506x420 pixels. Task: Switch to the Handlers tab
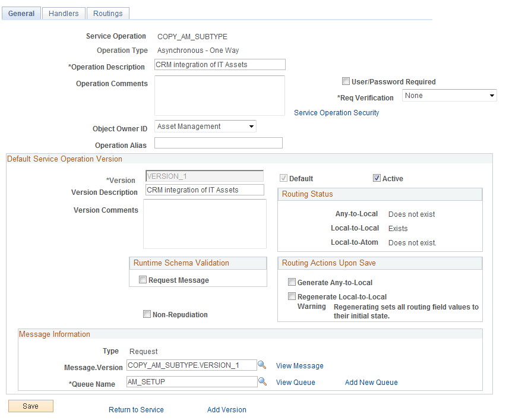(63, 13)
